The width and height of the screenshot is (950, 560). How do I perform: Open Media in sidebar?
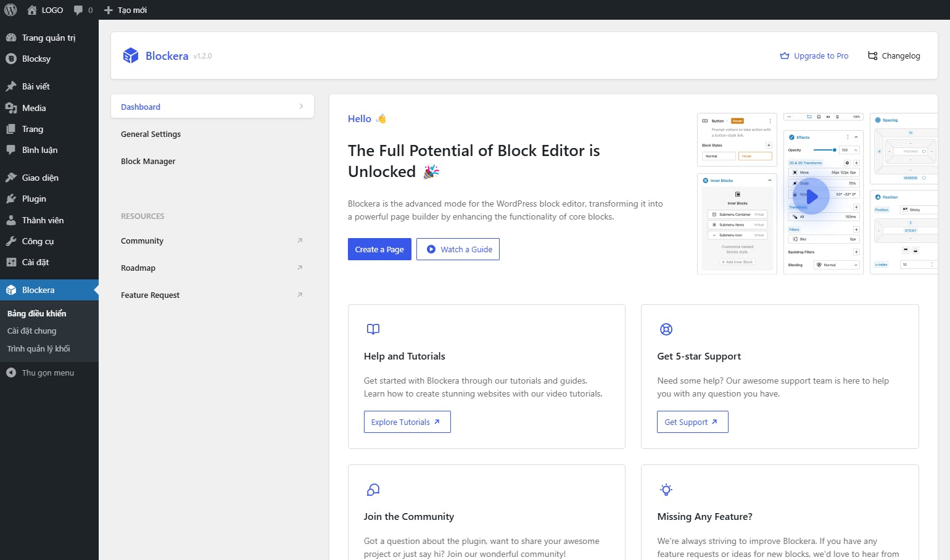(x=49, y=108)
